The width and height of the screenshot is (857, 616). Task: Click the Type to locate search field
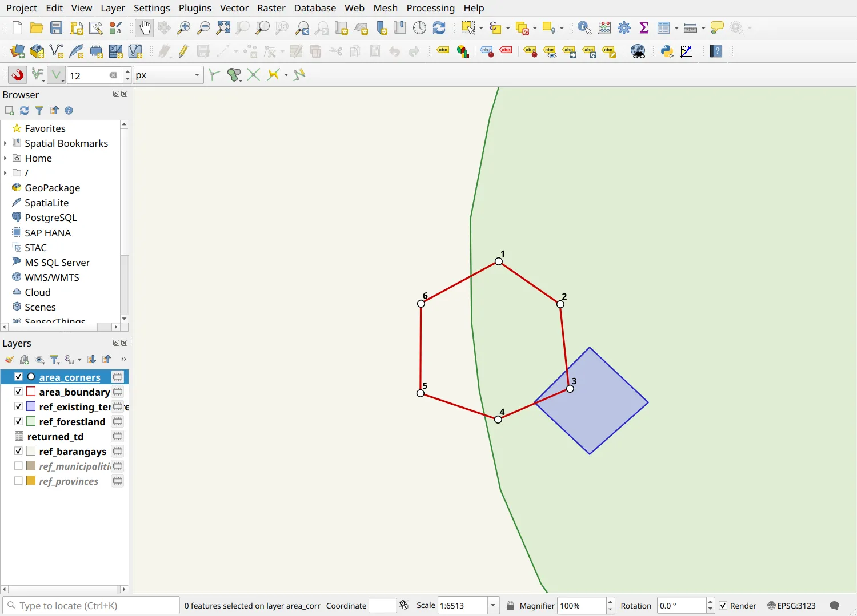91,606
